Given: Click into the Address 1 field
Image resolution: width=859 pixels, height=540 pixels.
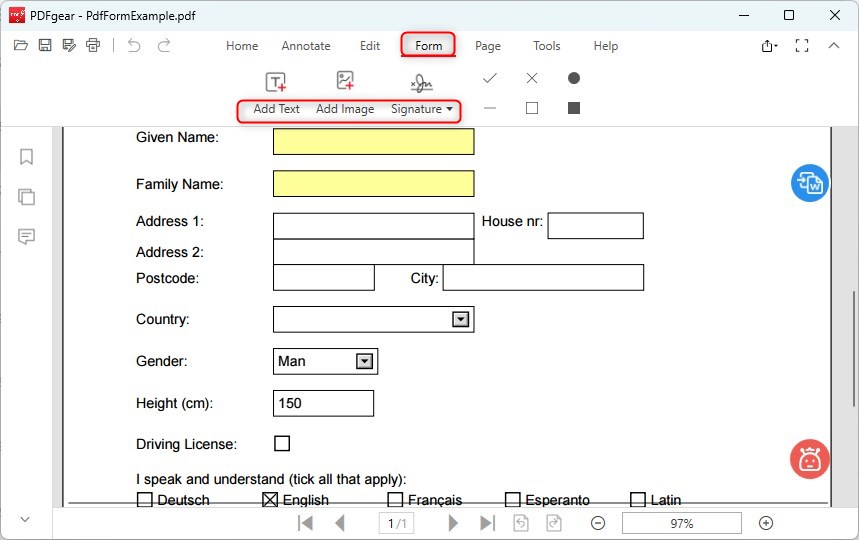Looking at the screenshot, I should [x=374, y=226].
